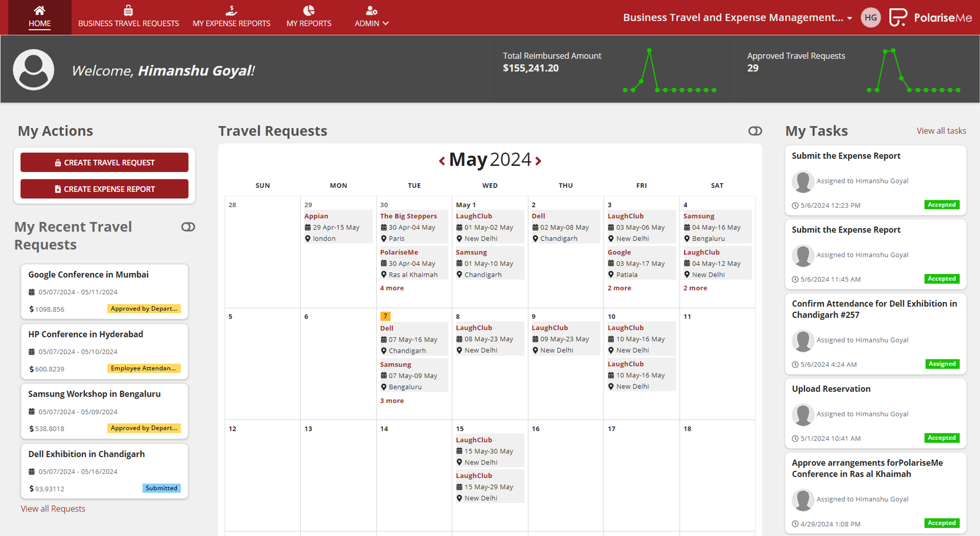980x536 pixels.
Task: Open HP Conference in Hyderabad request
Action: 104,351
